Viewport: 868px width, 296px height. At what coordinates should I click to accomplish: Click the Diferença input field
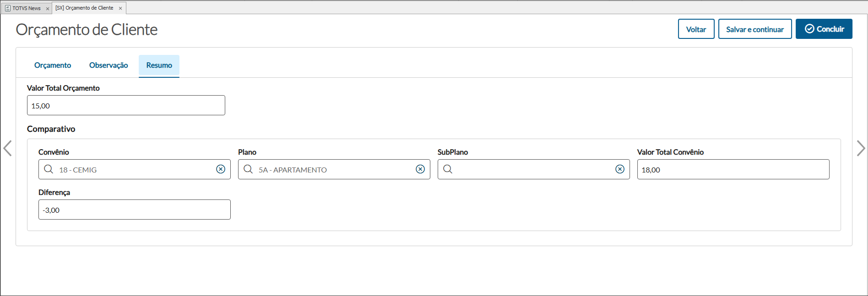[134, 210]
